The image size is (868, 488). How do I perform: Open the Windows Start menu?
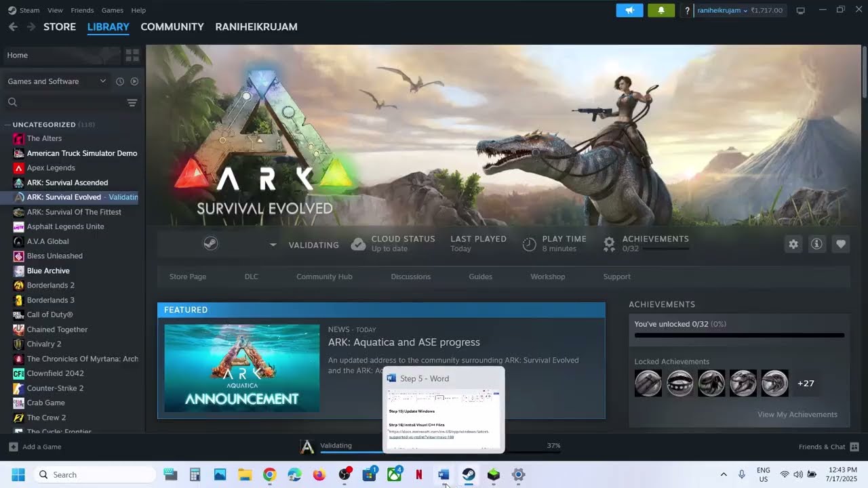pos(18,474)
